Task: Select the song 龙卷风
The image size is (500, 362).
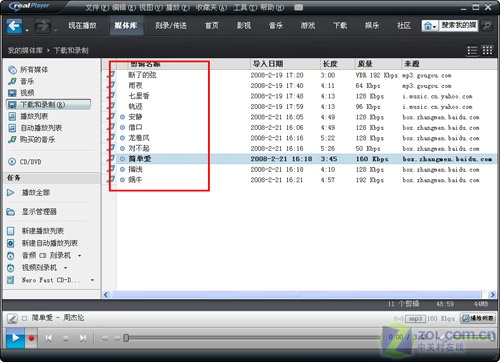Action: 139,138
